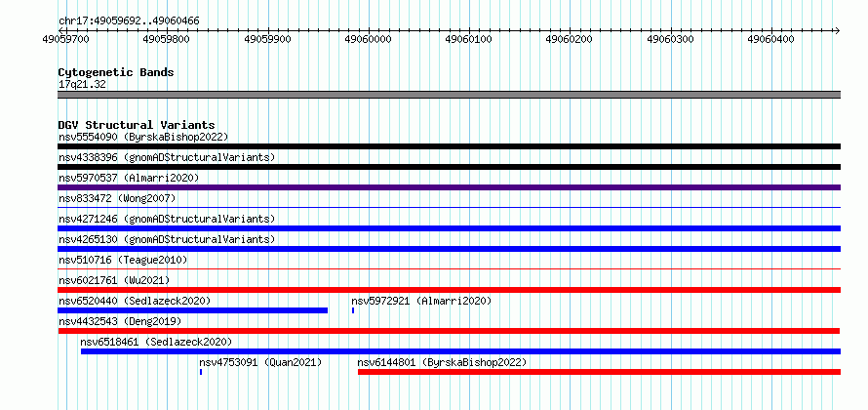Click the nsv5972921 (Almarri2020) label
The image size is (868, 410).
coord(421,301)
